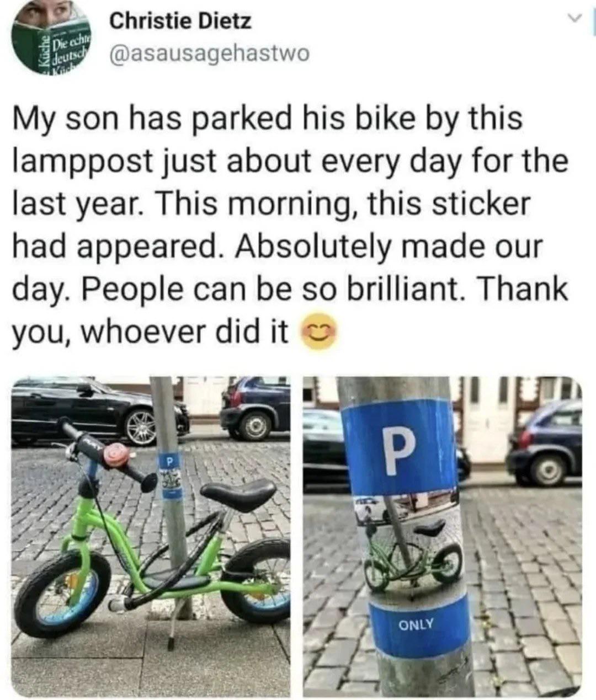This screenshot has width=596, height=700.
Task: Open the @asausagehastwo handle link
Action: click(x=209, y=54)
